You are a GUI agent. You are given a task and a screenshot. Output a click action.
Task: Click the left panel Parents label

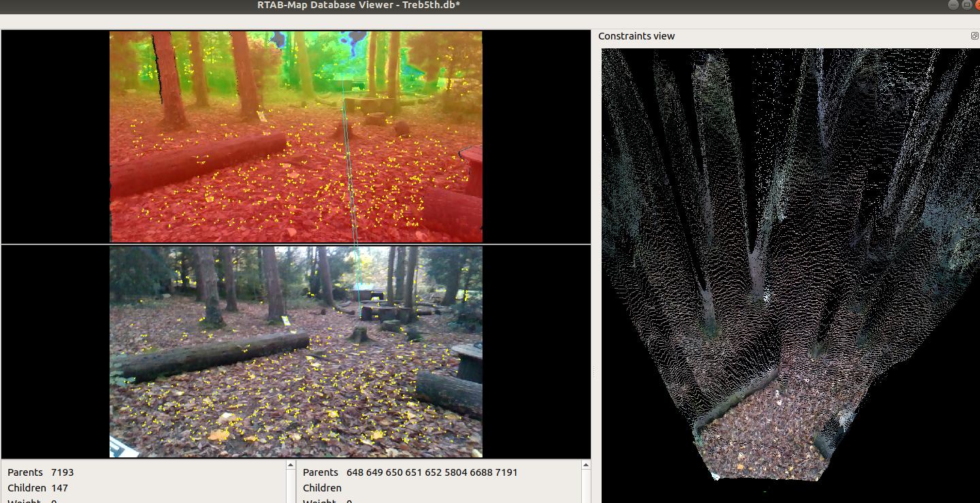[x=25, y=472]
